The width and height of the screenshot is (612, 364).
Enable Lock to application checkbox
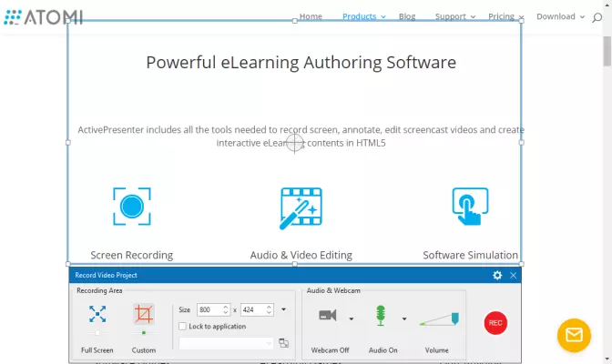(x=182, y=326)
